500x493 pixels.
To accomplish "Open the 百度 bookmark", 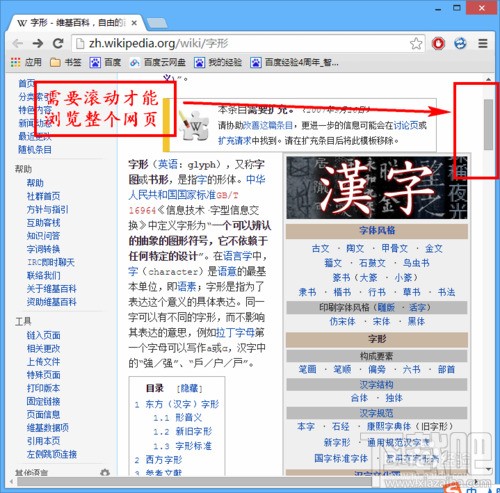I will [105, 62].
